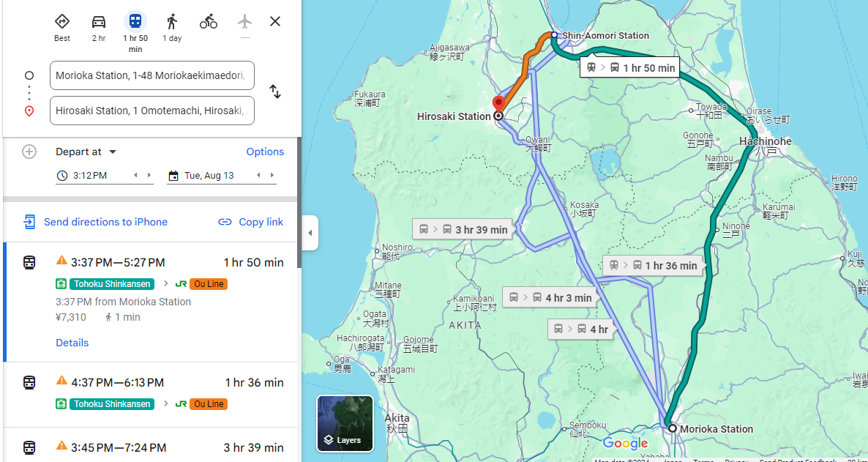The height and width of the screenshot is (462, 868).
Task: Go to next departure date
Action: click(x=272, y=176)
